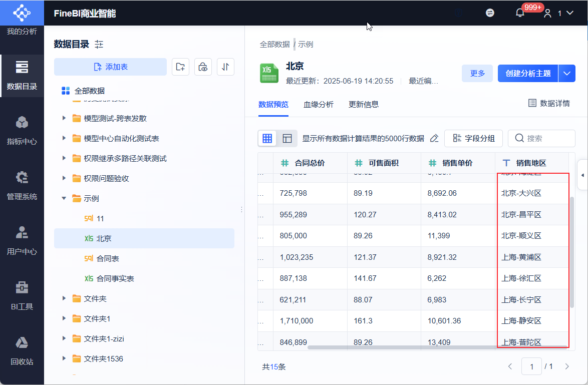Open 管理系统 in the sidebar
This screenshot has width=588, height=385.
tap(22, 185)
